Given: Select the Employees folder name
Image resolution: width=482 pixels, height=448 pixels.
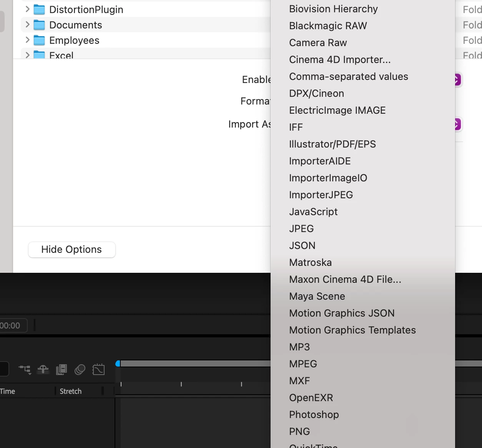Looking at the screenshot, I should (x=74, y=40).
